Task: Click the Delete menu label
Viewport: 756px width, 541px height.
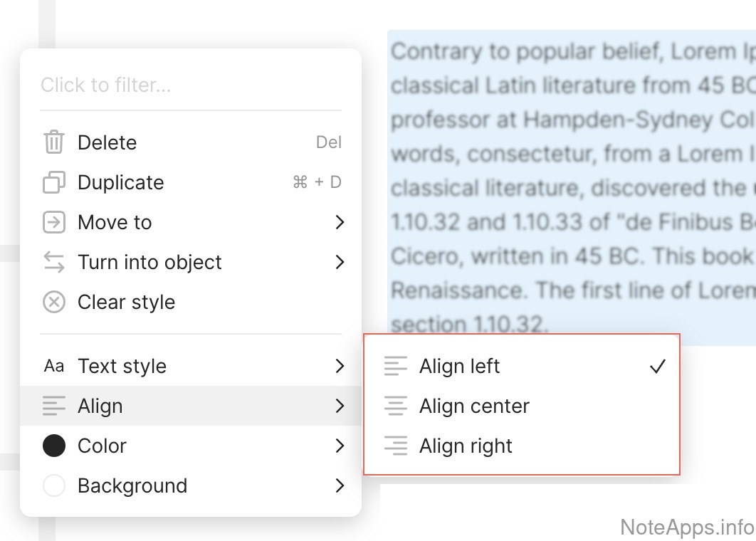Action: (x=107, y=142)
